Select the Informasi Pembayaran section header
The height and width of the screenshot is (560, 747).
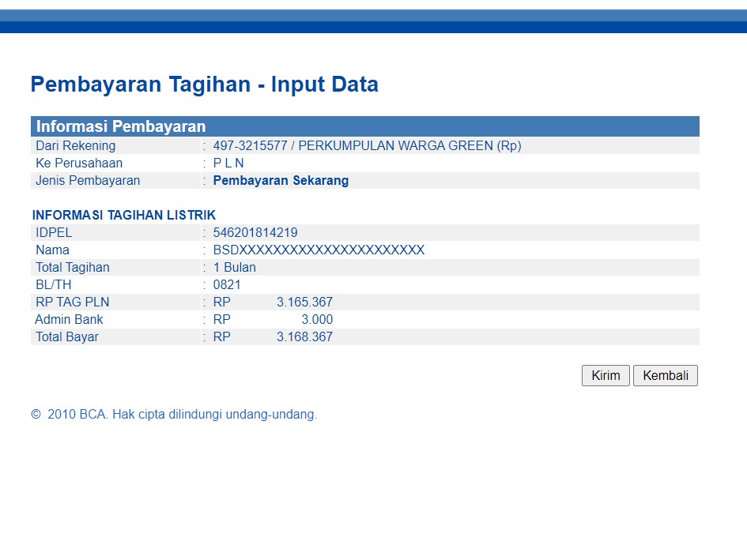point(121,126)
